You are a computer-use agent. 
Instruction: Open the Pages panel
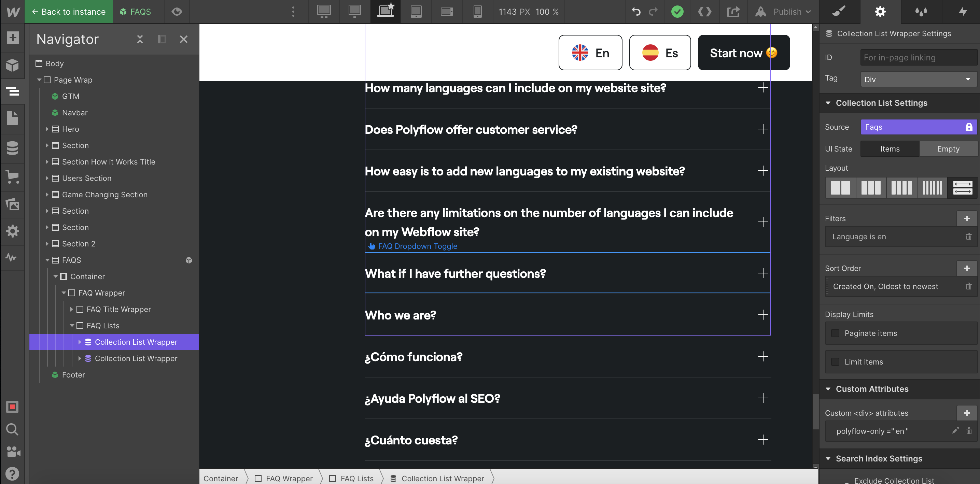pos(13,118)
